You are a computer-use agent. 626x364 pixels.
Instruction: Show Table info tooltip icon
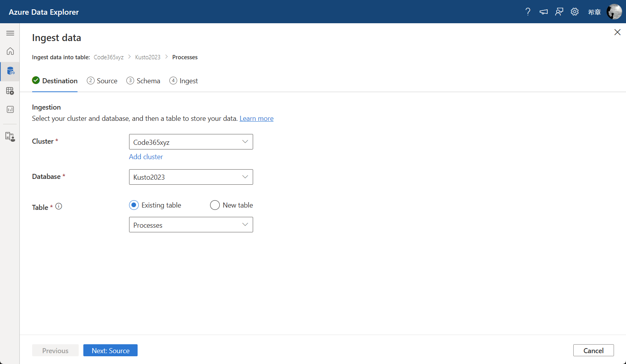(59, 206)
